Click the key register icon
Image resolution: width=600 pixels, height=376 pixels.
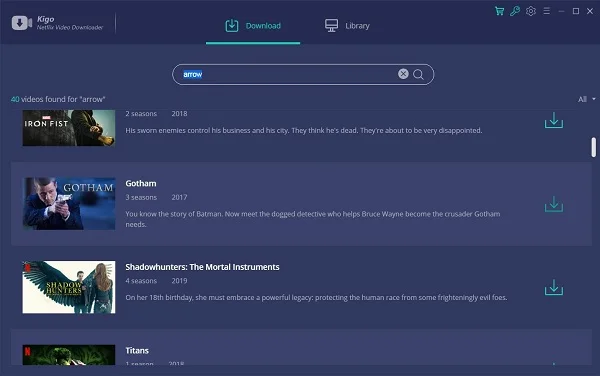pos(515,11)
